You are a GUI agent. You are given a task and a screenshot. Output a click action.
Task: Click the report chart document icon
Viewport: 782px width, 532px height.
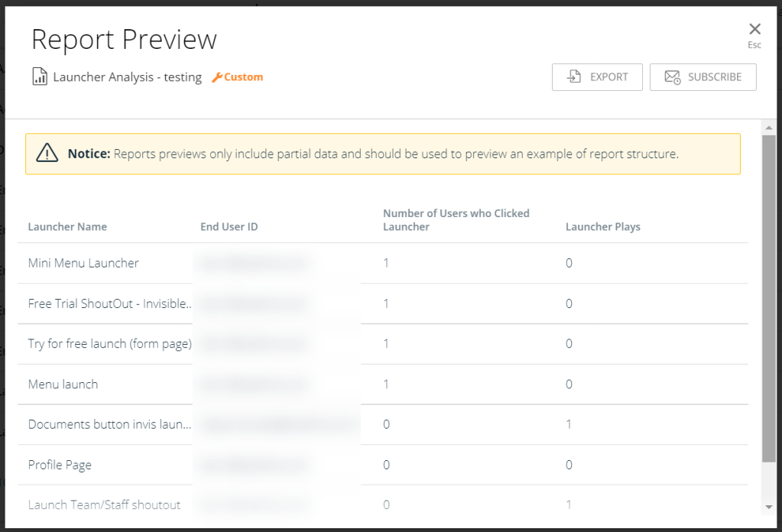coord(40,76)
